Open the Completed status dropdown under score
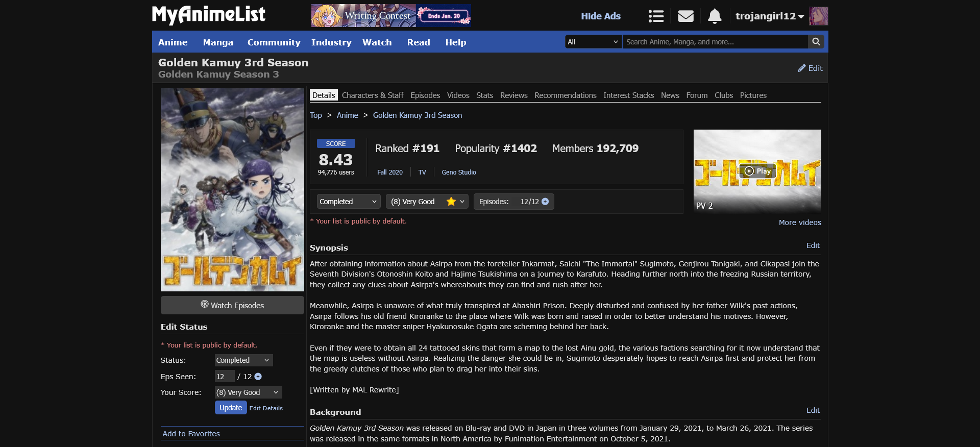 pyautogui.click(x=348, y=202)
